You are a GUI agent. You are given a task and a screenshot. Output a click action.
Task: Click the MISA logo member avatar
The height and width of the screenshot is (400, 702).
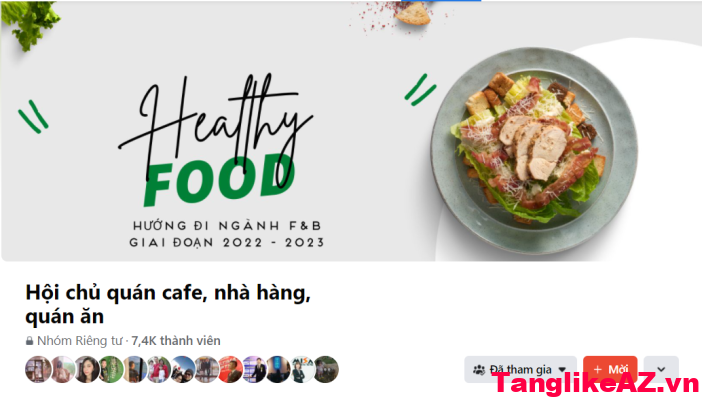tap(302, 370)
